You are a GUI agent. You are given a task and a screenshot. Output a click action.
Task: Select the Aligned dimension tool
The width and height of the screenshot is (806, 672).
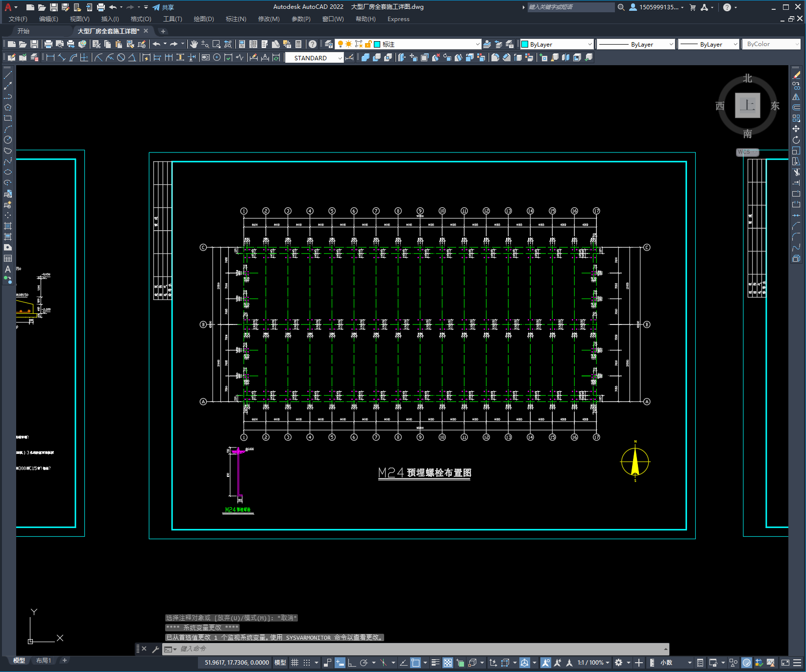pos(62,57)
